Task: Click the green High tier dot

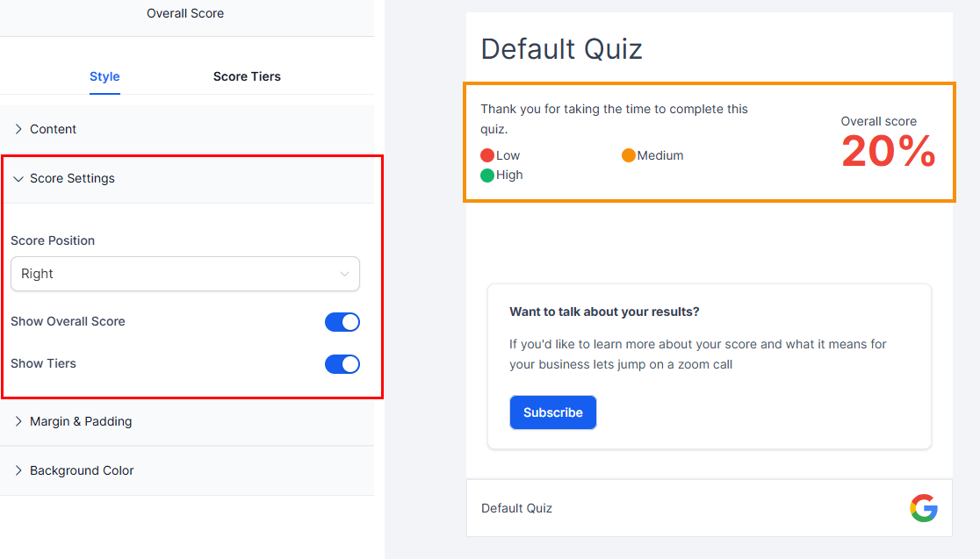Action: (x=487, y=175)
